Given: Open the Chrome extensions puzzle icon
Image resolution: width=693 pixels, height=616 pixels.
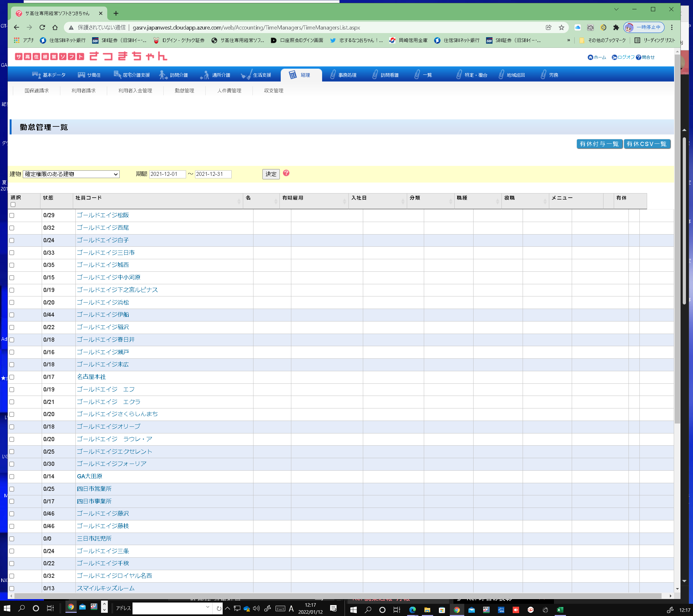Looking at the screenshot, I should pos(616,28).
